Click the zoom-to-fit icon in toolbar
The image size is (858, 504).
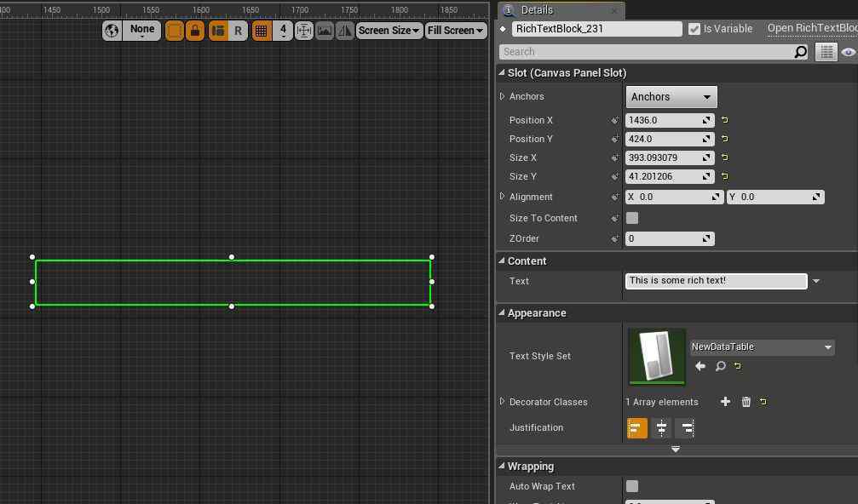point(304,31)
